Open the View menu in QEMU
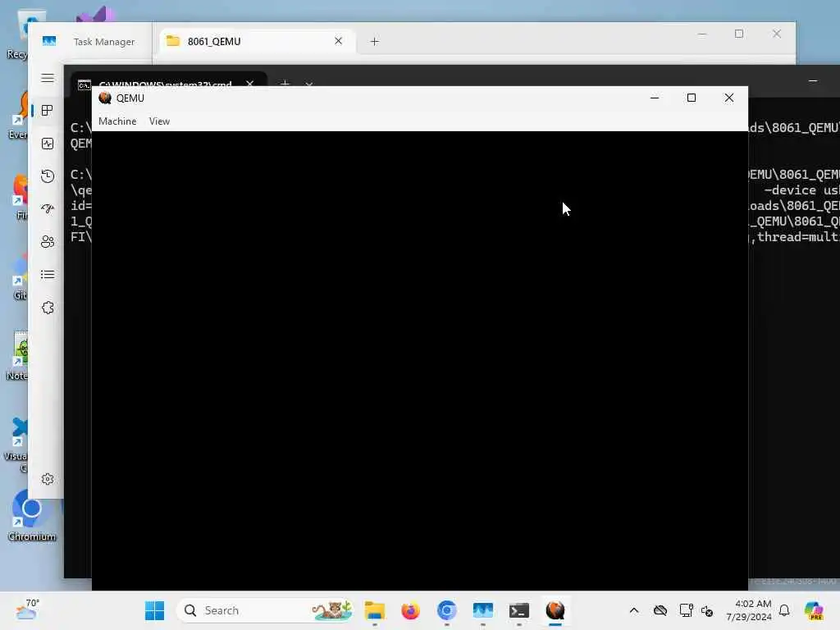 pos(159,121)
